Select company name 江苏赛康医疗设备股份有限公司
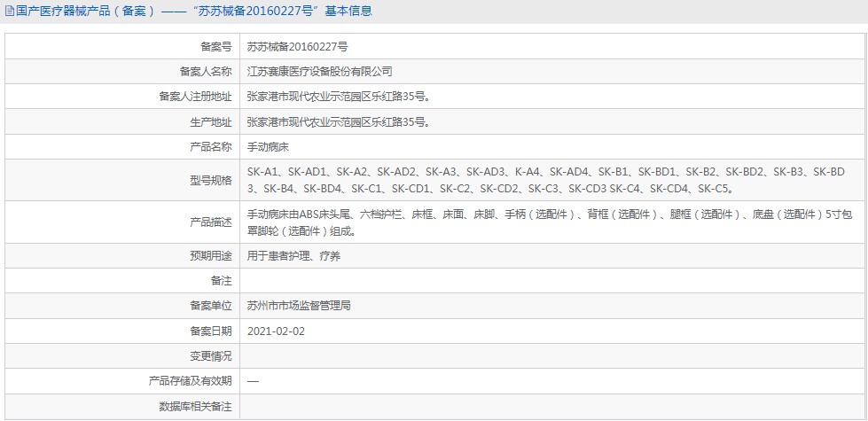 click(x=319, y=72)
